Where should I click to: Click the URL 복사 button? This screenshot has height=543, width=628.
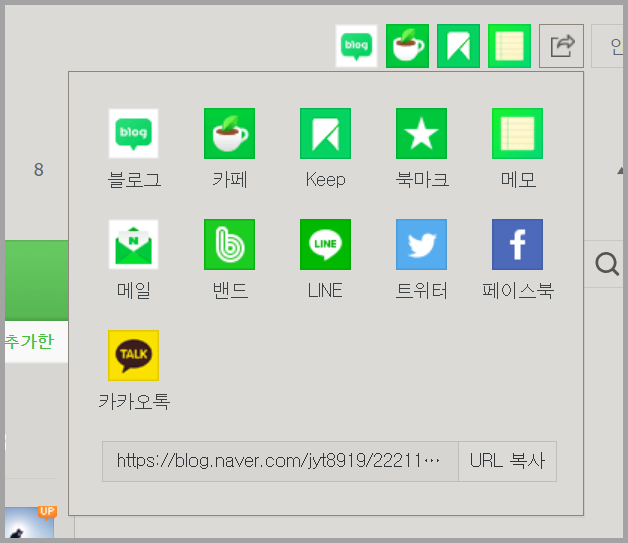point(507,461)
